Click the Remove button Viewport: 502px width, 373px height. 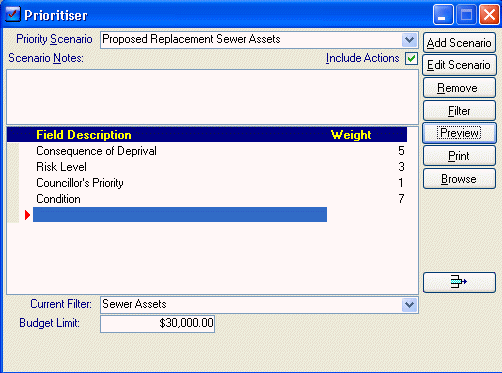coord(459,88)
